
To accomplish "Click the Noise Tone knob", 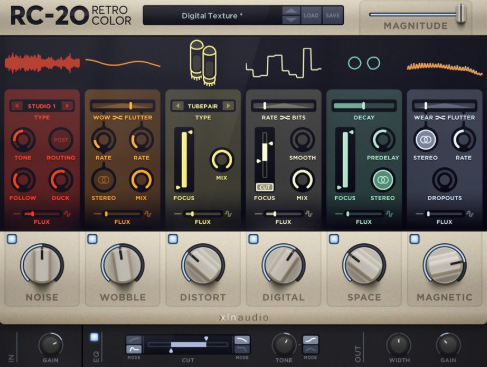I will [23, 140].
